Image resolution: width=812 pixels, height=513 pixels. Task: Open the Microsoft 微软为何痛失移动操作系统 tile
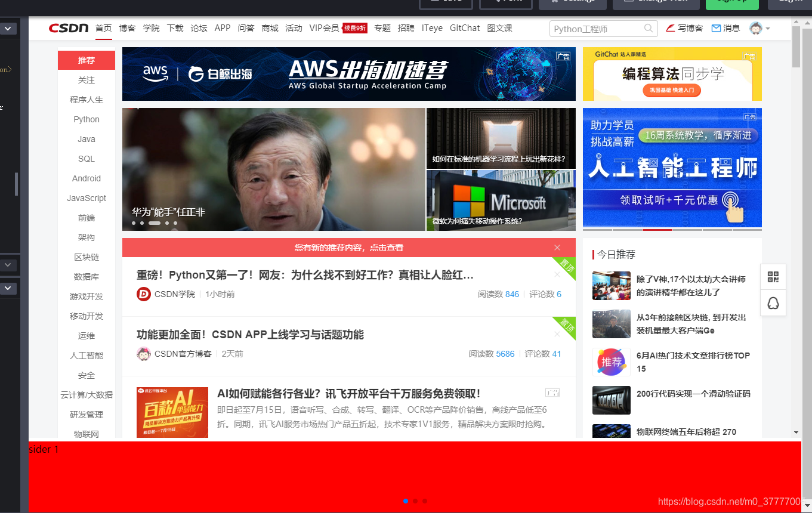501,200
